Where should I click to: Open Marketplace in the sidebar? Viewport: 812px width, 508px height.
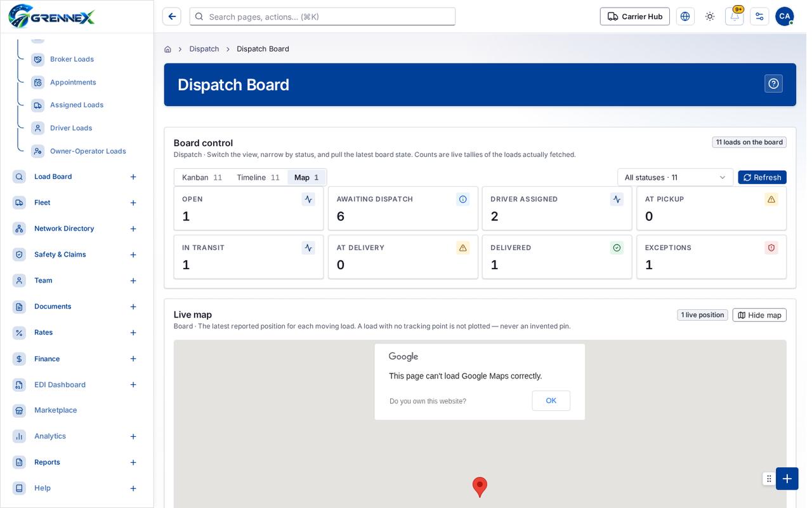[55, 410]
